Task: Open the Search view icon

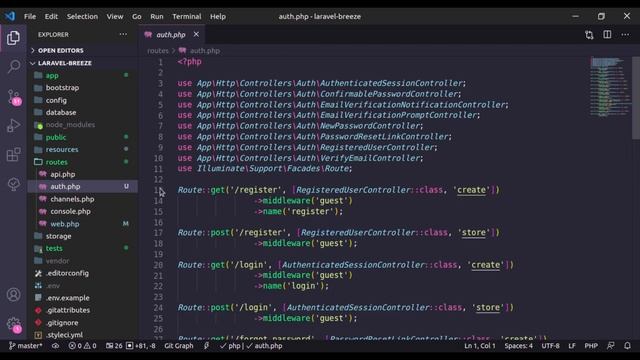Action: (x=13, y=67)
